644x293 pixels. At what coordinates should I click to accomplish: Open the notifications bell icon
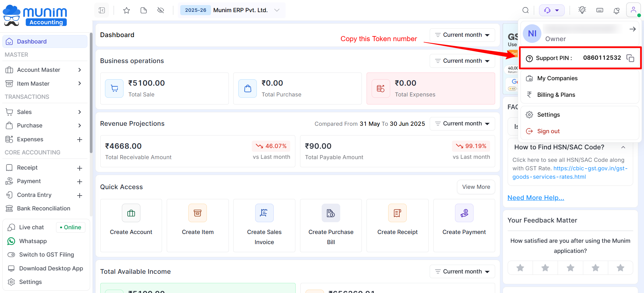point(616,10)
